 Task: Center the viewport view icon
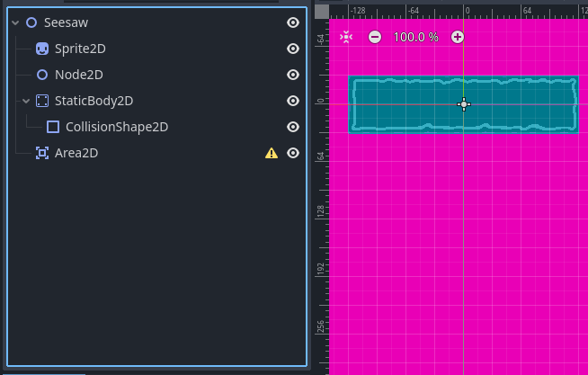(x=346, y=37)
